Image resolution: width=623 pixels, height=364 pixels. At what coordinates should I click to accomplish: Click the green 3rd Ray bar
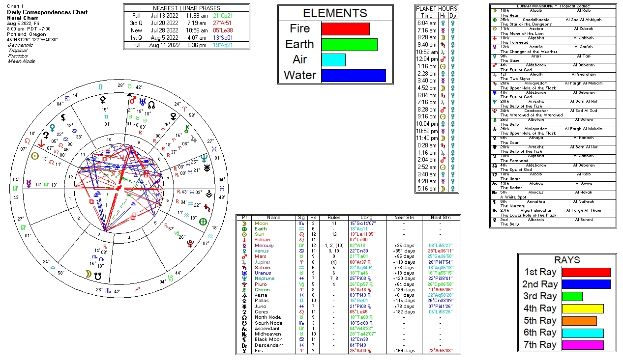pos(572,296)
